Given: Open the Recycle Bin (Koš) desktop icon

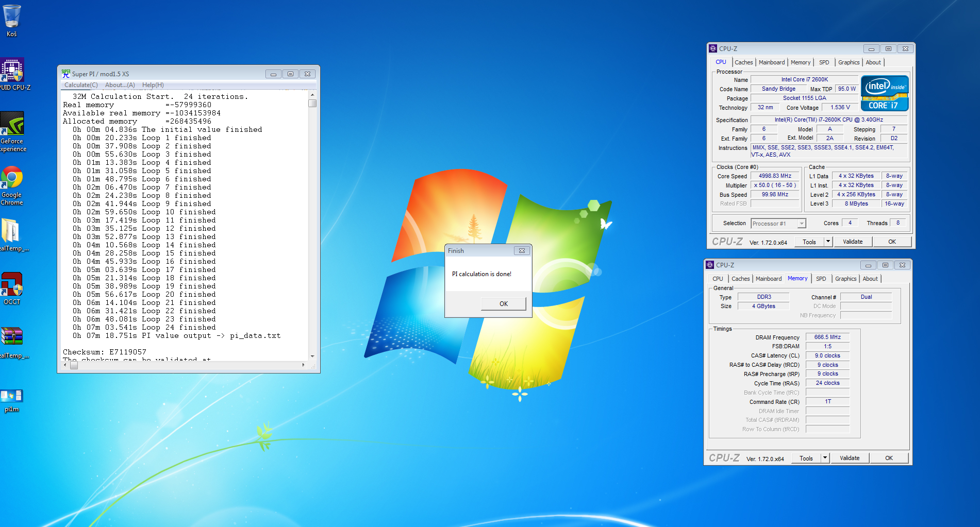Looking at the screenshot, I should tap(11, 21).
